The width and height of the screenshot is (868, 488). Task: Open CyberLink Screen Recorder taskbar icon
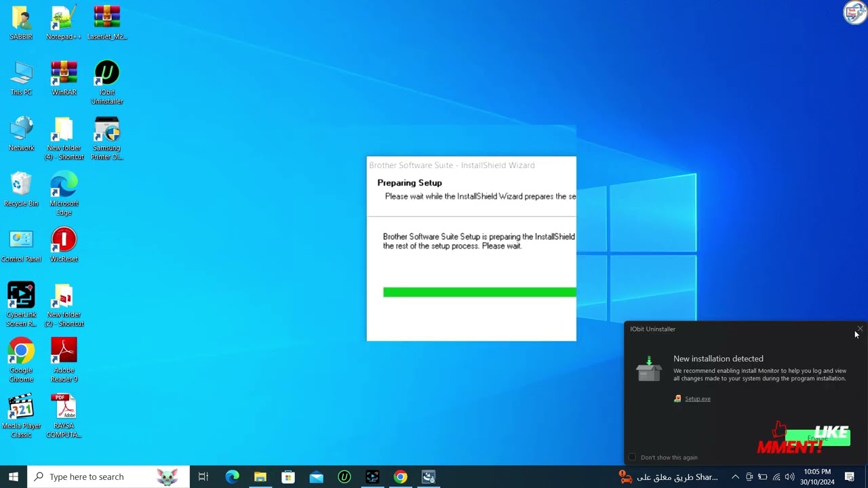[x=372, y=477]
